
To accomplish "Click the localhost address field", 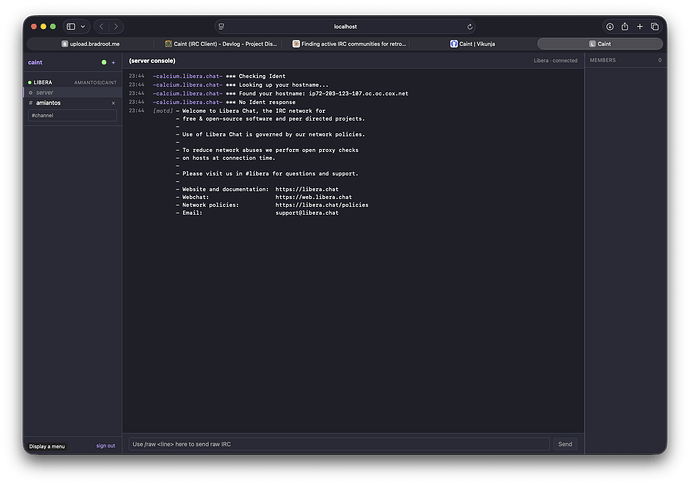I will coord(345,27).
